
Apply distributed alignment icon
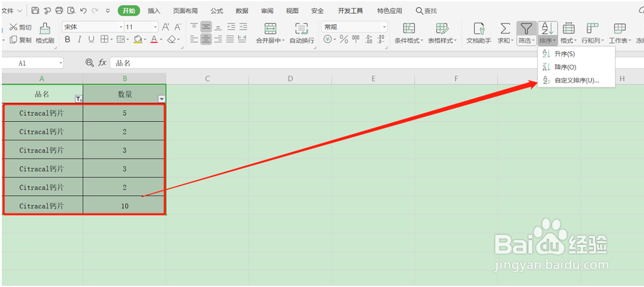coord(242,39)
